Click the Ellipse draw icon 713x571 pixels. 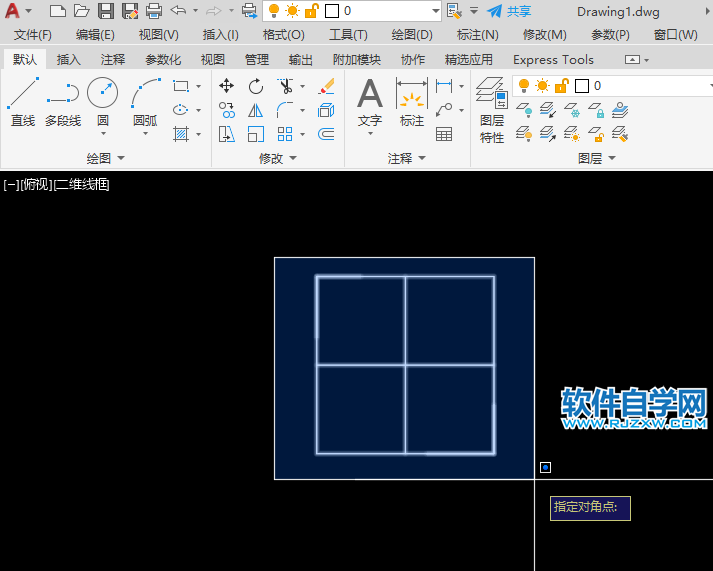pyautogui.click(x=181, y=110)
